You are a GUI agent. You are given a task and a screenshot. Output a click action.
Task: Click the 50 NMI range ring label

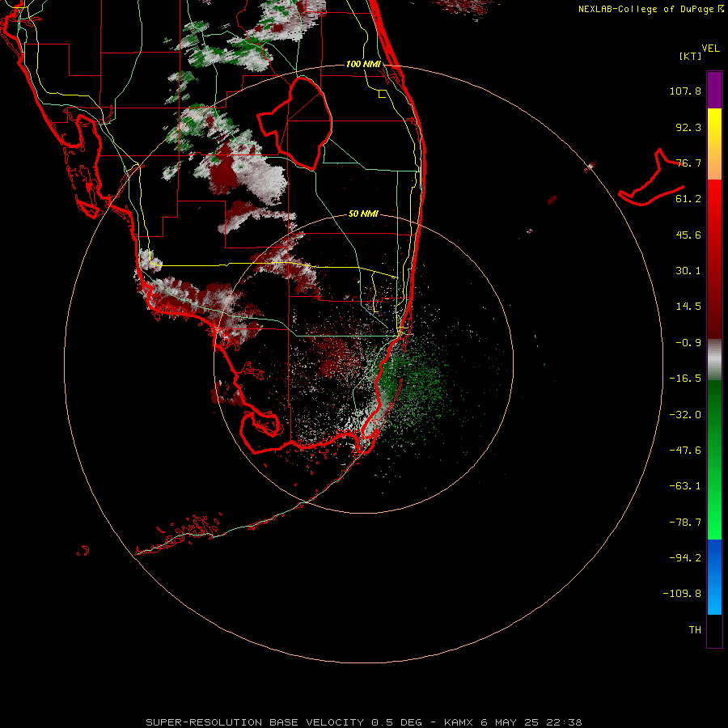click(363, 214)
